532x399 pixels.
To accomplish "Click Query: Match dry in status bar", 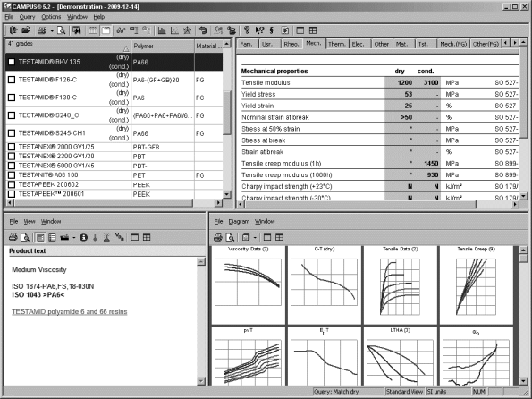I will pyautogui.click(x=348, y=392).
